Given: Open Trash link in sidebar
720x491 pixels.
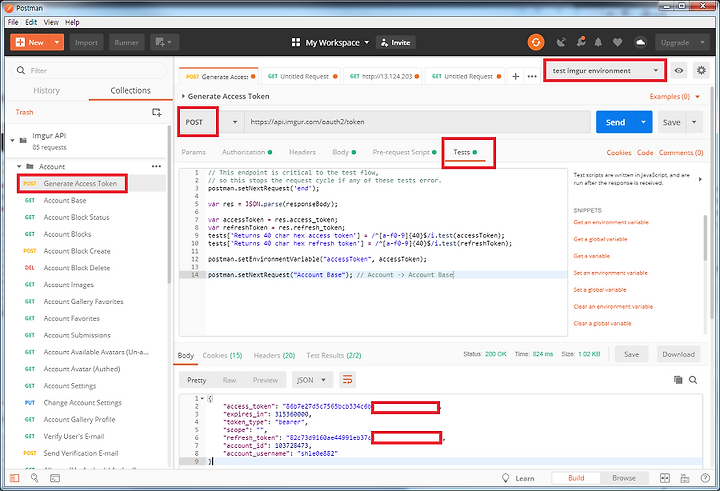Looking at the screenshot, I should tap(24, 112).
